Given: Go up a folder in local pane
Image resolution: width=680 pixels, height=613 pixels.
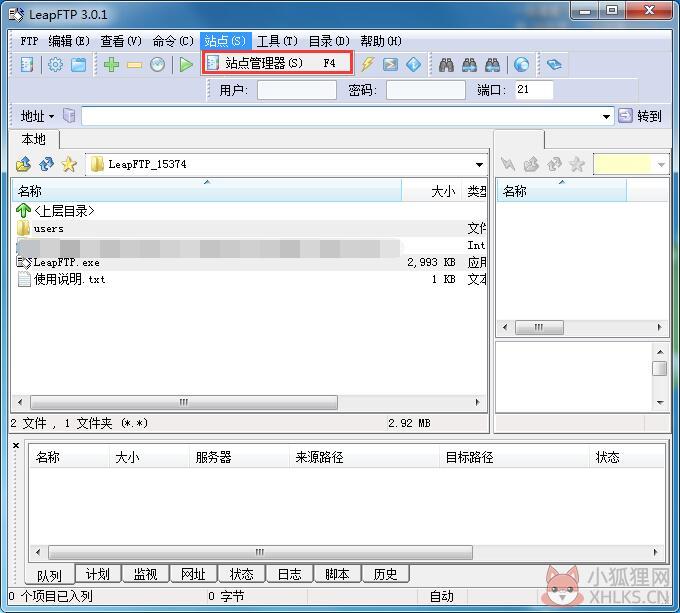Looking at the screenshot, I should point(23,164).
